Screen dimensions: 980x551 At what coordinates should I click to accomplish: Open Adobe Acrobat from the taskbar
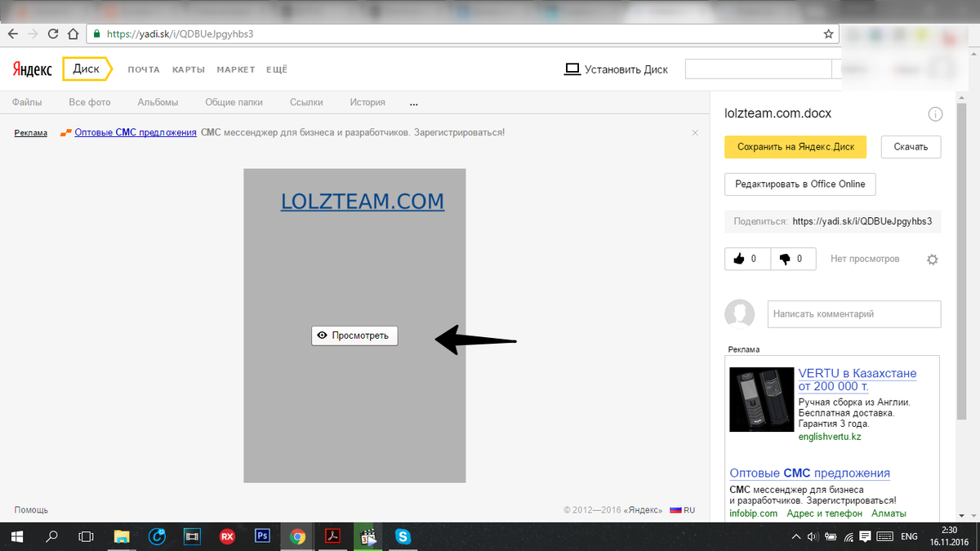coord(332,537)
